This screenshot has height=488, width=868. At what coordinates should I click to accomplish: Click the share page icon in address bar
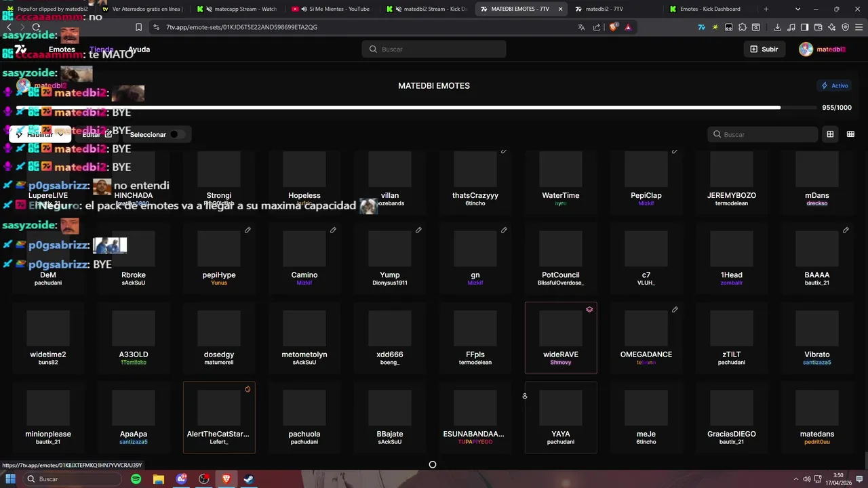(597, 27)
